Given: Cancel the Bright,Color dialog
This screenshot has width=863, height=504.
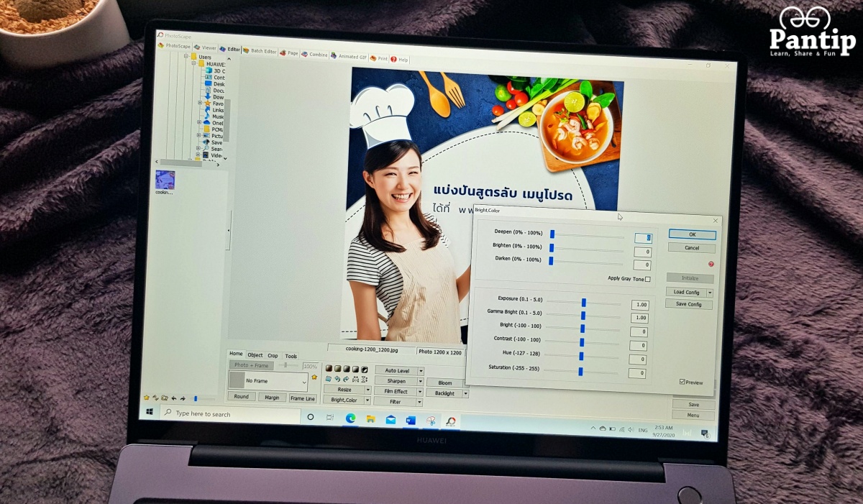Looking at the screenshot, I should coord(692,248).
